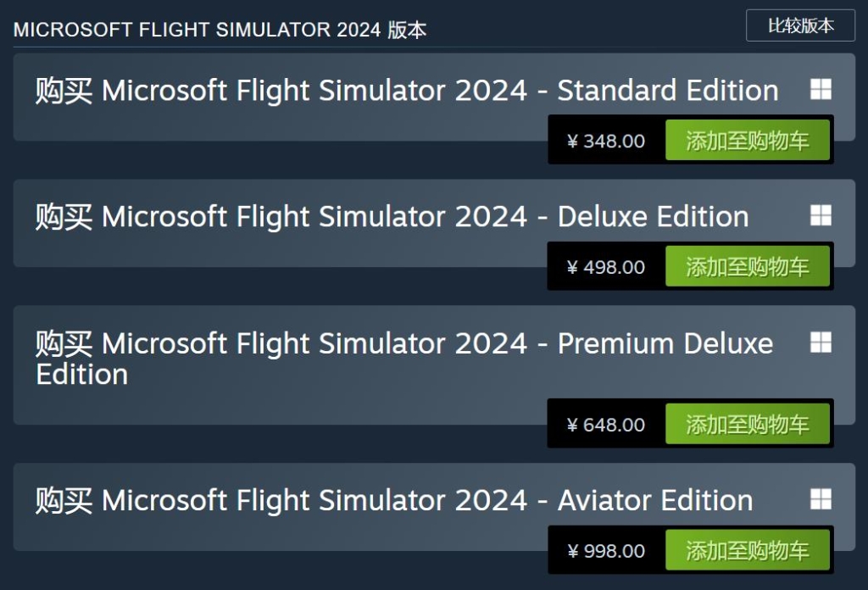Click the ¥ 348.00 price tag
The height and width of the screenshot is (590, 868).
606,141
